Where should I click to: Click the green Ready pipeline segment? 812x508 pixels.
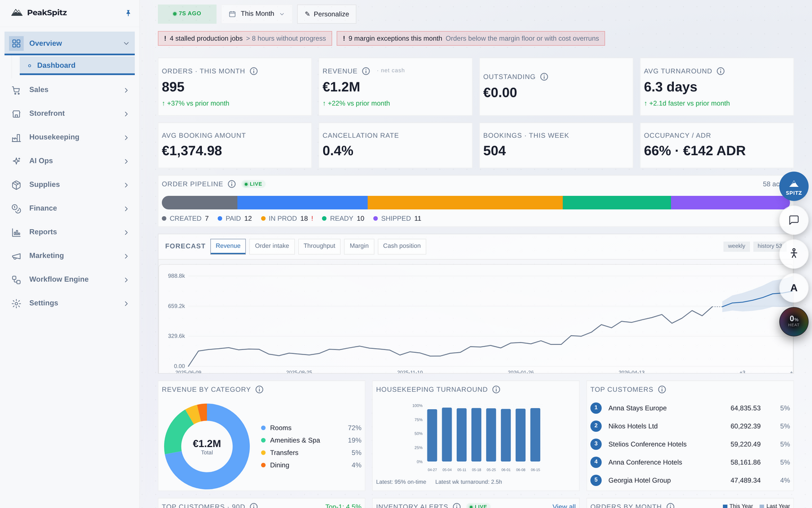coord(617,203)
